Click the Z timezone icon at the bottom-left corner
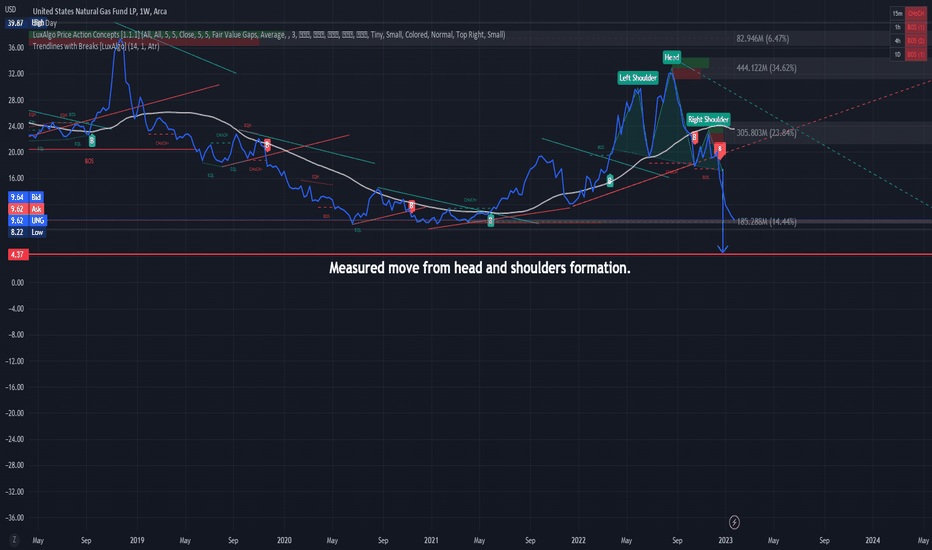This screenshot has width=932, height=550. (14, 540)
